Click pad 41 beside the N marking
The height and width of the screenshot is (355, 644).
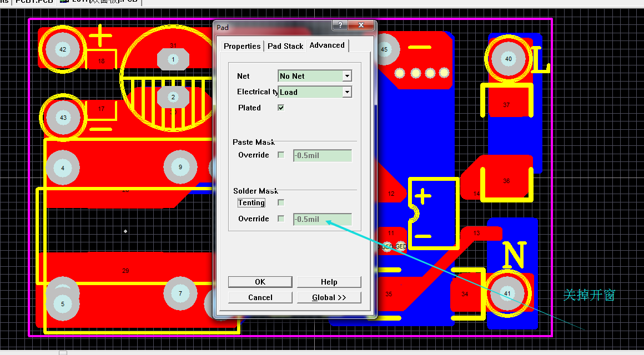click(x=507, y=293)
